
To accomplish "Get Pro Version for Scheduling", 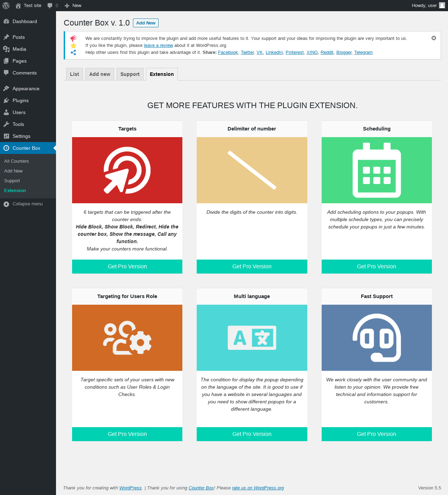I will coord(377,267).
